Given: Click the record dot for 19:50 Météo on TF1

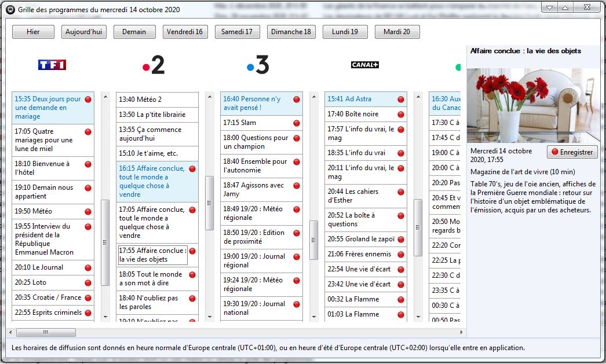Looking at the screenshot, I should 88,212.
